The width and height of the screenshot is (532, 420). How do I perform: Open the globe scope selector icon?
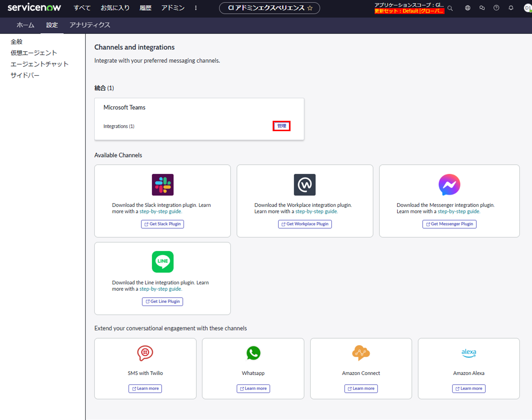coord(468,8)
